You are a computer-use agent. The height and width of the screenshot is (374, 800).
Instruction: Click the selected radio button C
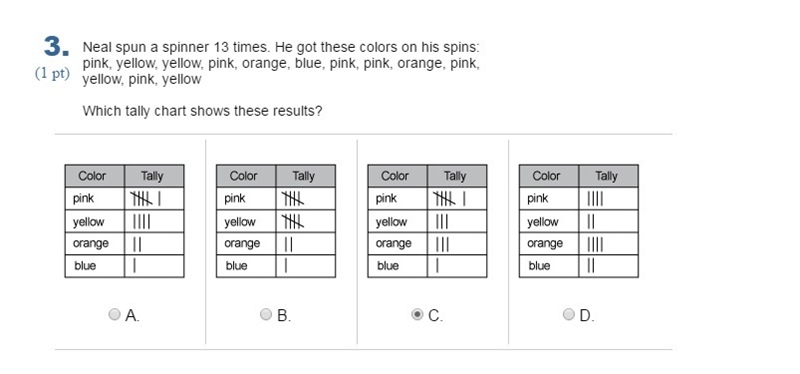click(x=417, y=314)
